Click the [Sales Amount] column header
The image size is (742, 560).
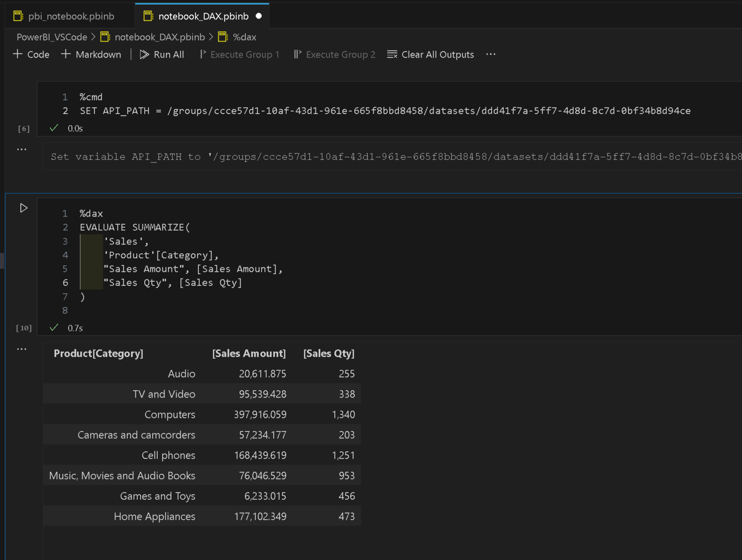click(249, 354)
